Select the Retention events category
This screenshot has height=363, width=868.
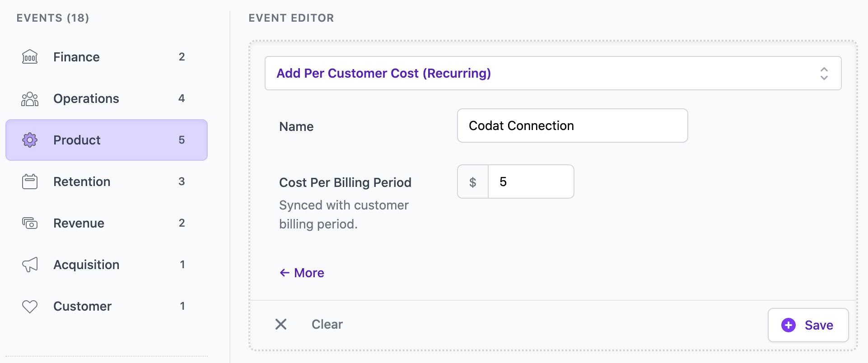click(107, 181)
